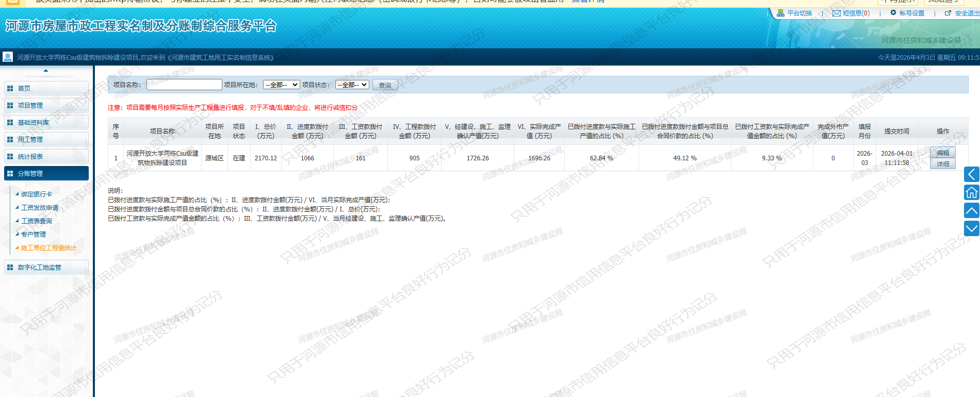Open the 数字化工地监管 sidebar menu
980x397 pixels.
point(46,267)
